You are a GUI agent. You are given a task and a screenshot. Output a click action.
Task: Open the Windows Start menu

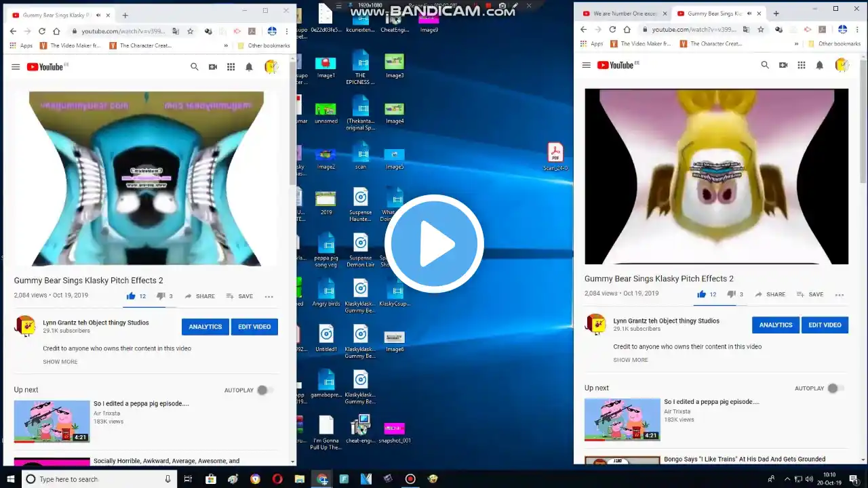coord(10,479)
